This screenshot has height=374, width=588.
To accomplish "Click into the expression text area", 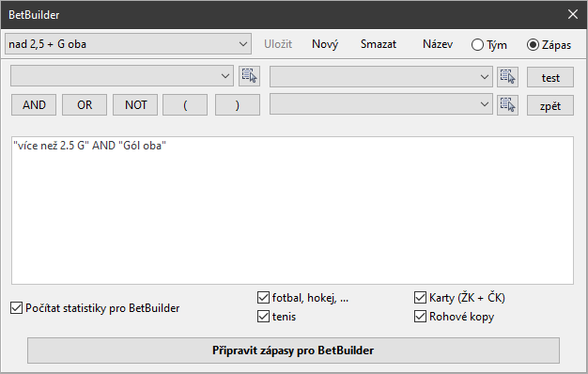I will tap(292, 210).
